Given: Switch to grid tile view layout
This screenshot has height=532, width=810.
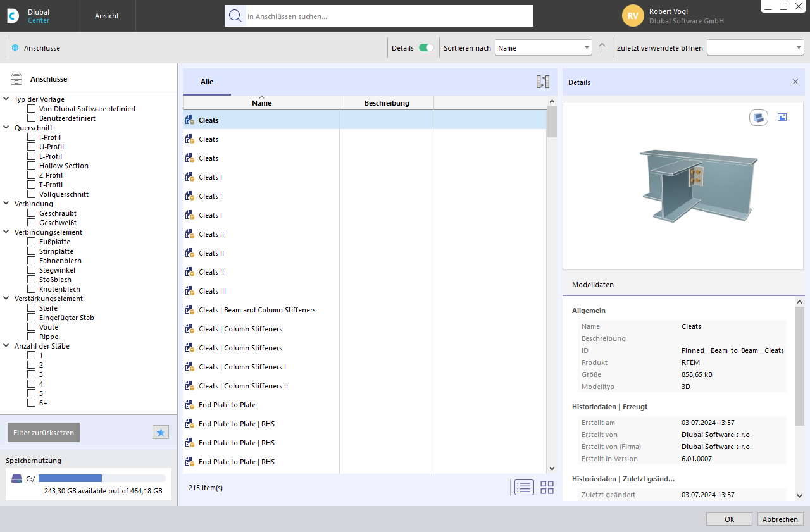Looking at the screenshot, I should [547, 488].
